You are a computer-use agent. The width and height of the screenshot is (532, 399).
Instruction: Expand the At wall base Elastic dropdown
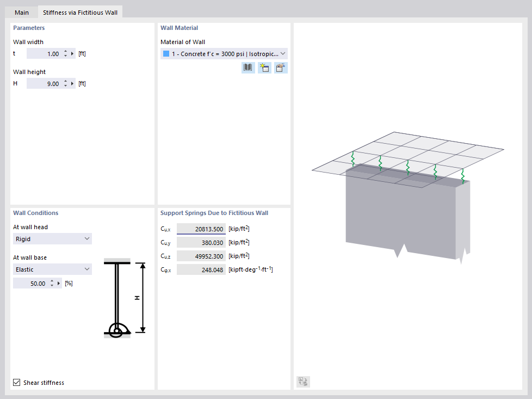pyautogui.click(x=87, y=269)
